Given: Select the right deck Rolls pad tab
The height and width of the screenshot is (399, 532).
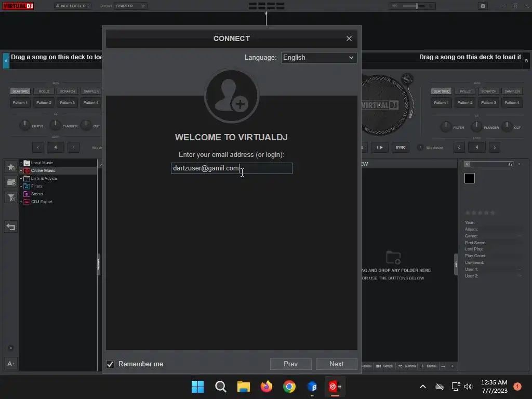Looking at the screenshot, I should tap(465, 91).
